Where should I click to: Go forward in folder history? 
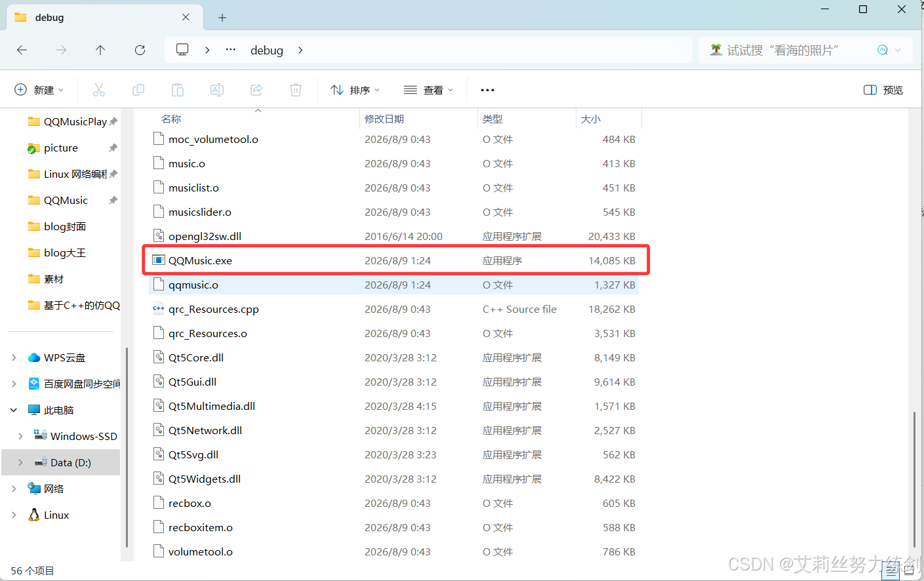62,50
